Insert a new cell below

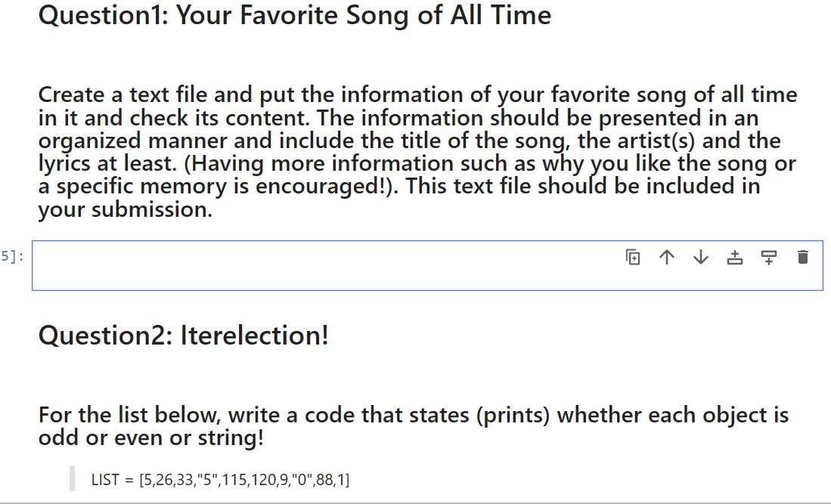tap(768, 258)
